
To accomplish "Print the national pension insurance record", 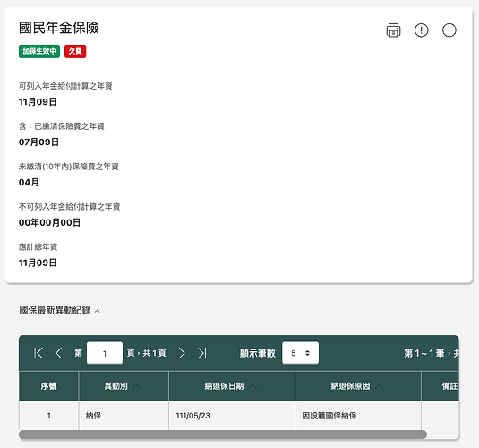I will (x=393, y=30).
